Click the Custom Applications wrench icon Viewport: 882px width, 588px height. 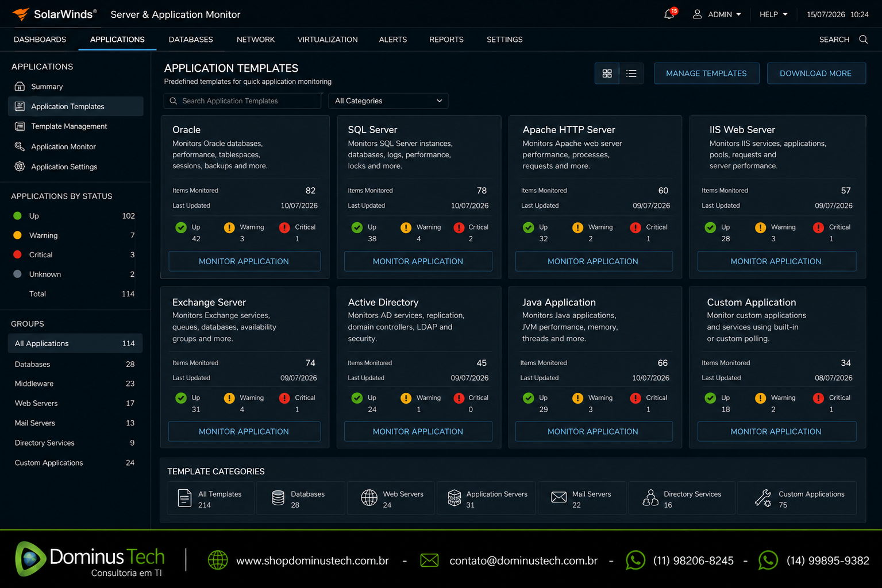pyautogui.click(x=763, y=498)
